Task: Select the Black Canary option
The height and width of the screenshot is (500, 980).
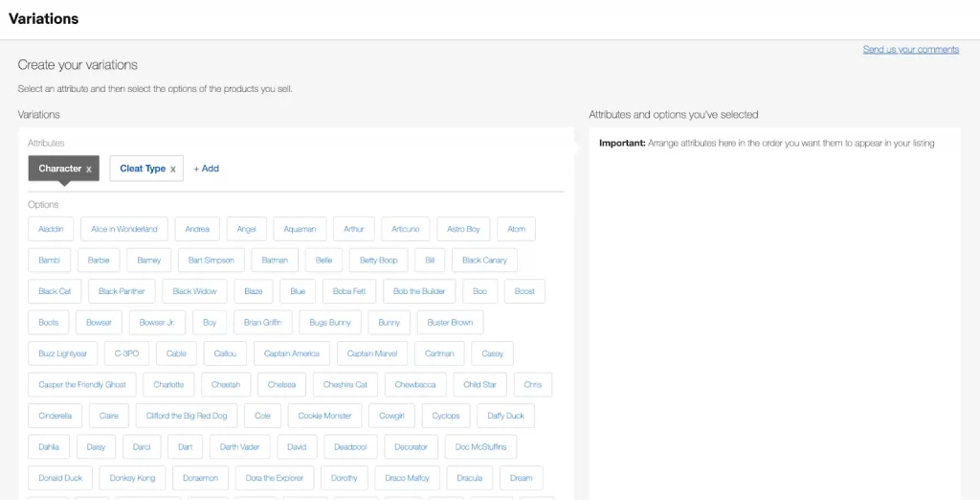Action: click(484, 261)
